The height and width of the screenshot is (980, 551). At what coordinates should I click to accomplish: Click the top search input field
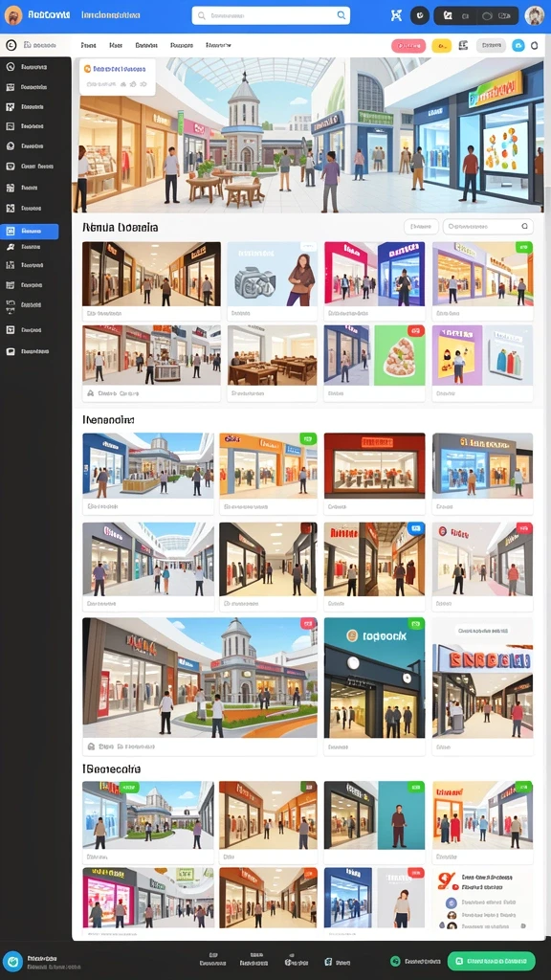click(x=271, y=15)
